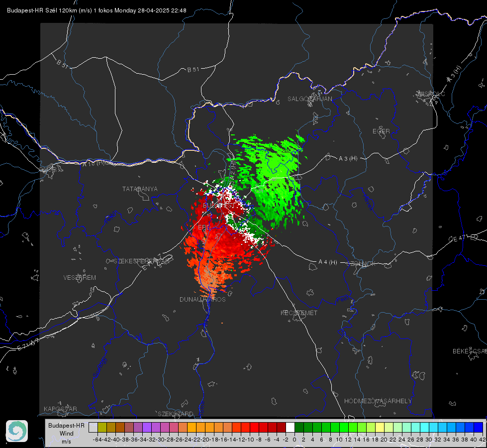Click the BUDAPEST city label
This screenshot has width=487, height=448.
218,206
